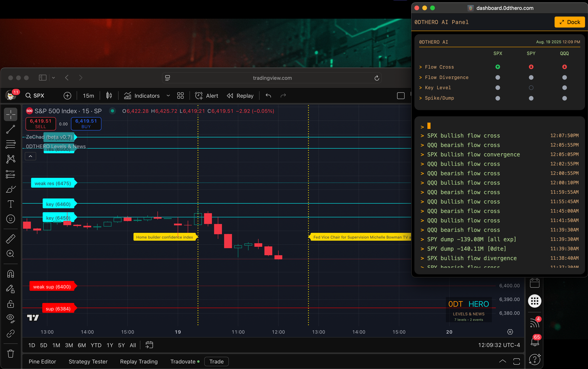Expand the Flow Cross row

tap(439, 67)
